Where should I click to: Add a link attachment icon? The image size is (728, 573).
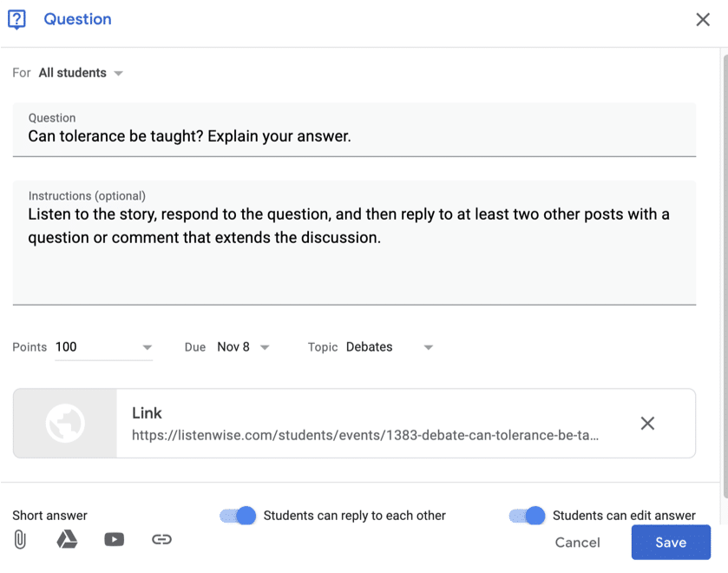pos(161,539)
